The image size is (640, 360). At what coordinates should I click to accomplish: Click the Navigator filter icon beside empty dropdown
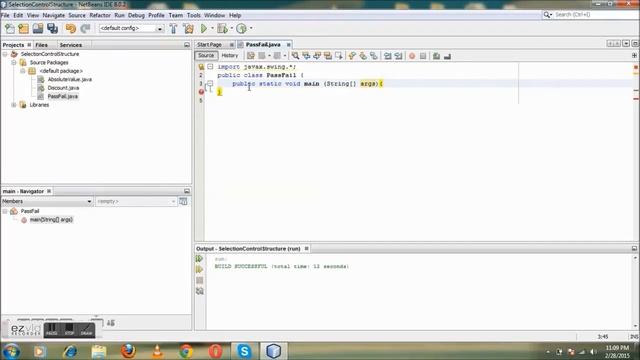click(183, 201)
